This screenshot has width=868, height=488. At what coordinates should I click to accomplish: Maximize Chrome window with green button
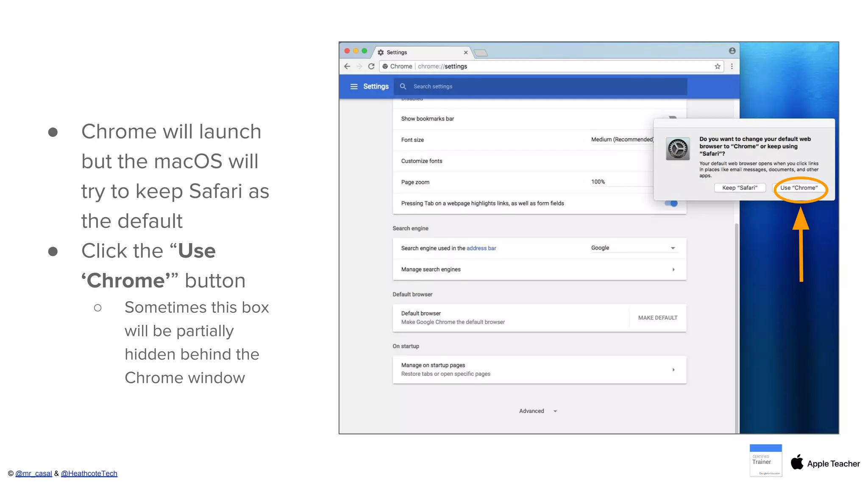(364, 51)
